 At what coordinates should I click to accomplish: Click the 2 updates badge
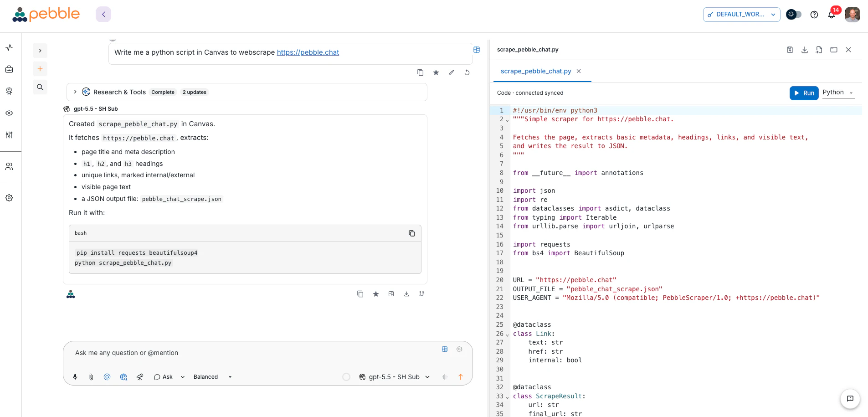click(195, 92)
